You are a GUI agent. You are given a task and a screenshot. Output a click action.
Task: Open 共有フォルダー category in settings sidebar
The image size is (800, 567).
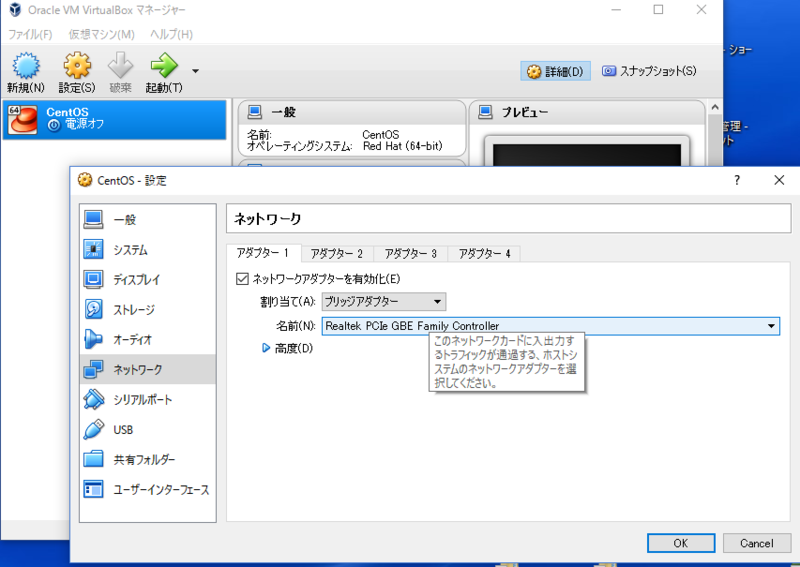(x=147, y=459)
